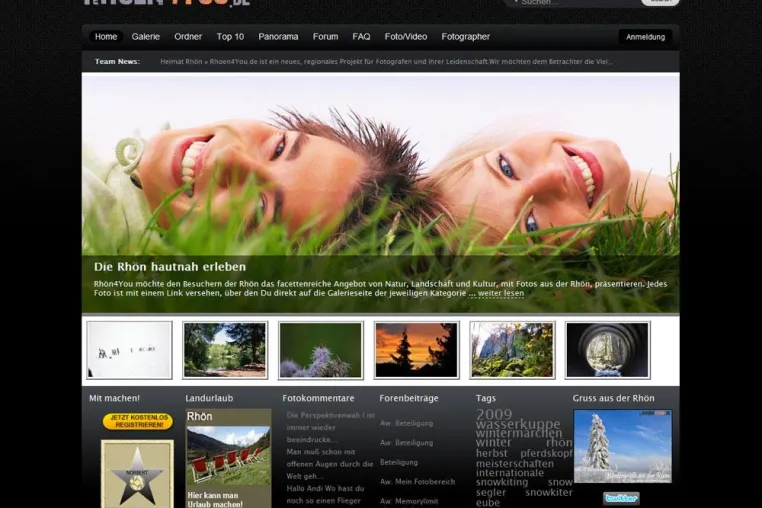Open the round tunnel view thumbnail
This screenshot has width=762, height=508.
pos(607,350)
